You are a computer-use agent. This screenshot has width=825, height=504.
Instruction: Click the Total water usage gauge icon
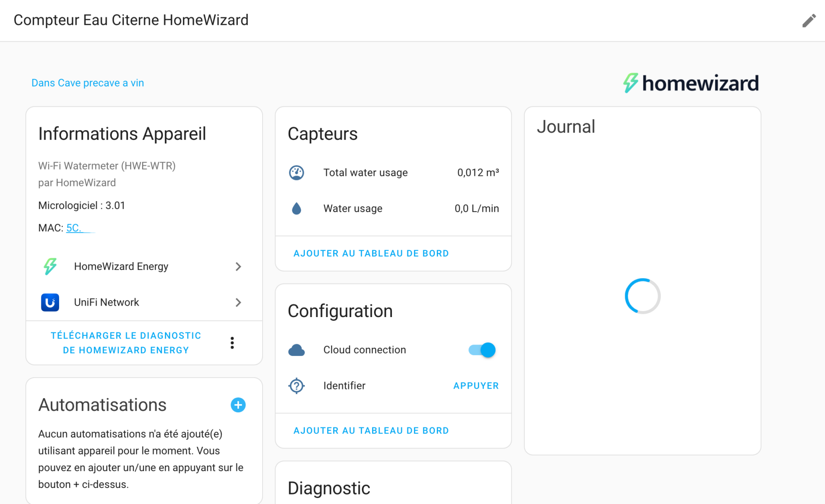tap(297, 173)
